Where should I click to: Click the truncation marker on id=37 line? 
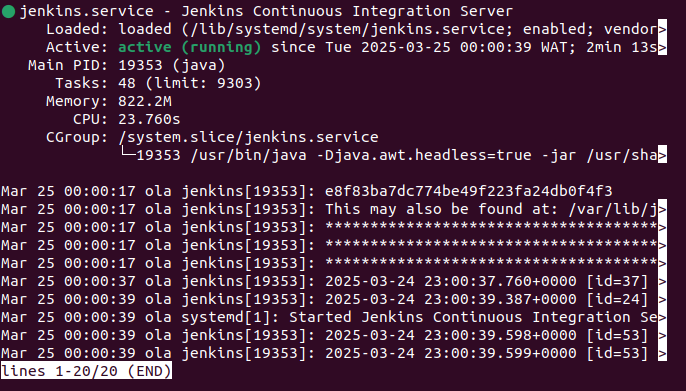(662, 281)
